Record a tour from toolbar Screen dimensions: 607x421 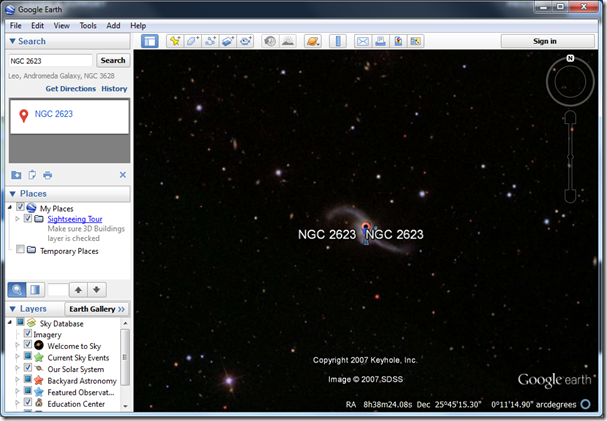coord(245,41)
